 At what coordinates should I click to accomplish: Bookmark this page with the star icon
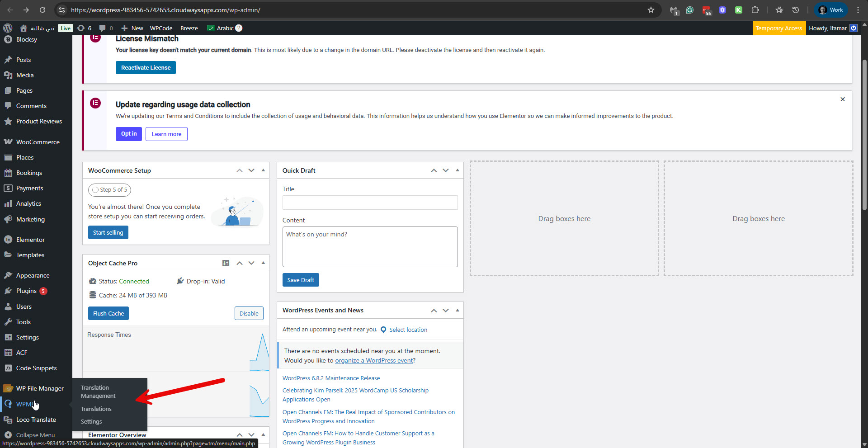(651, 10)
